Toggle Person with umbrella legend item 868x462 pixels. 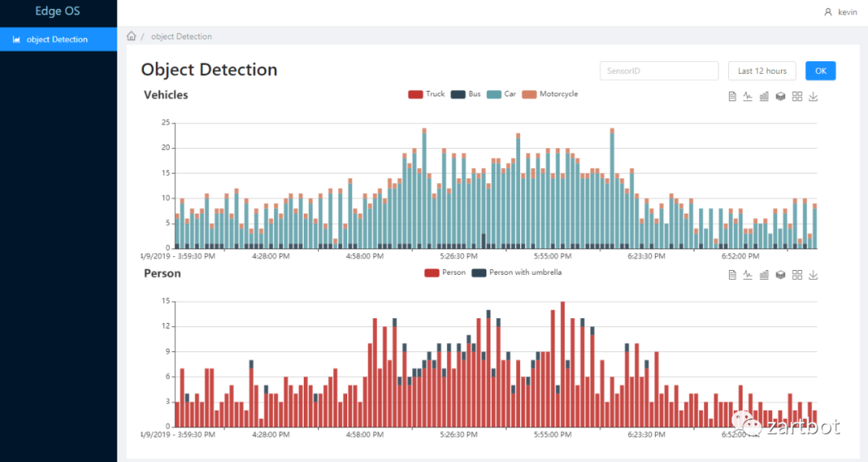tap(517, 272)
